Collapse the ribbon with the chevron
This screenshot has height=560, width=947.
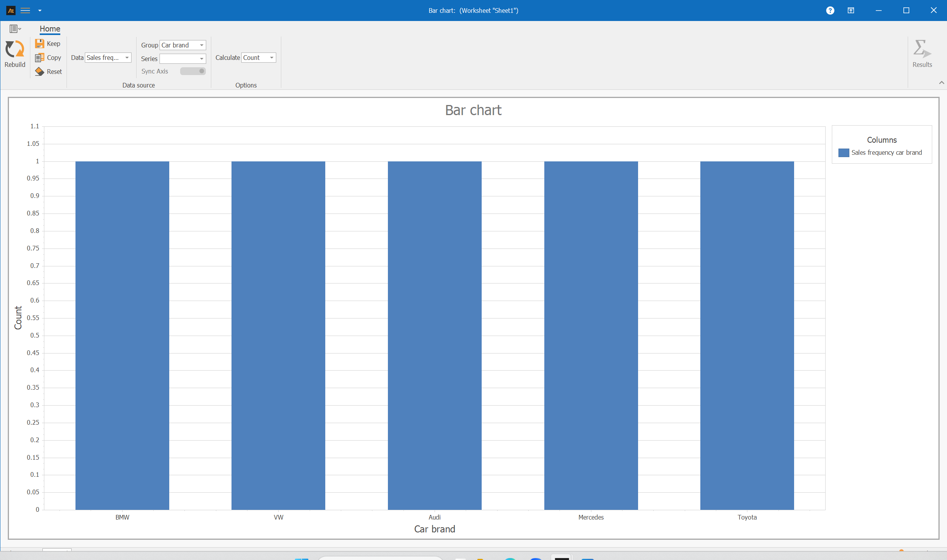(941, 82)
